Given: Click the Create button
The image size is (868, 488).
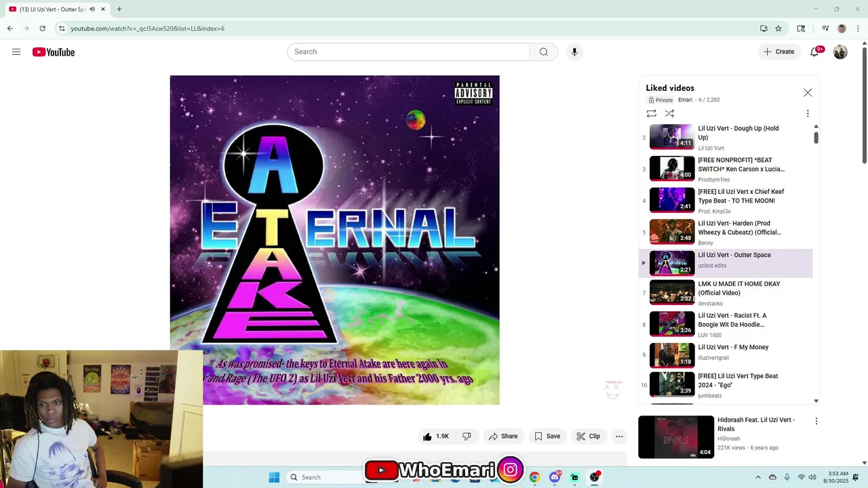Looking at the screenshot, I should (x=778, y=52).
